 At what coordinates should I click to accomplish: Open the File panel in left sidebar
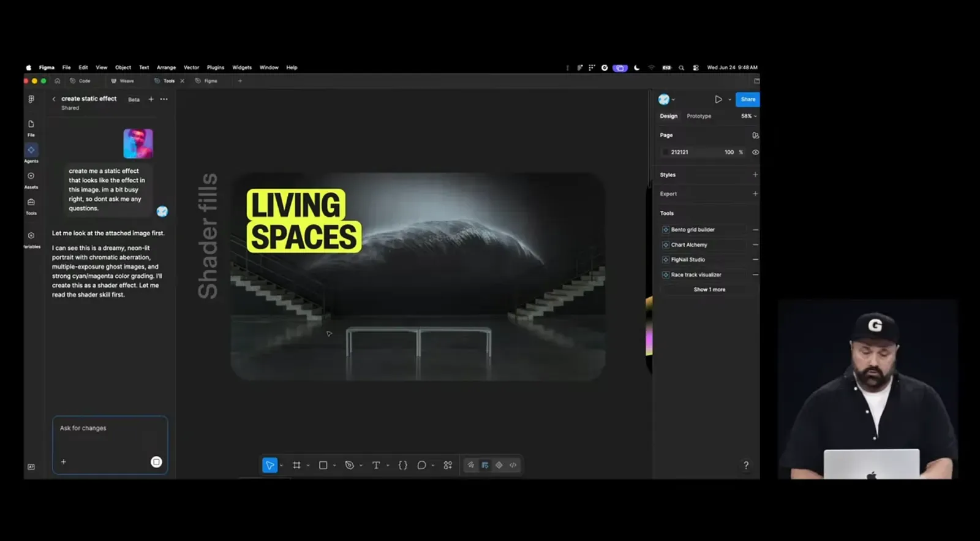click(x=31, y=127)
